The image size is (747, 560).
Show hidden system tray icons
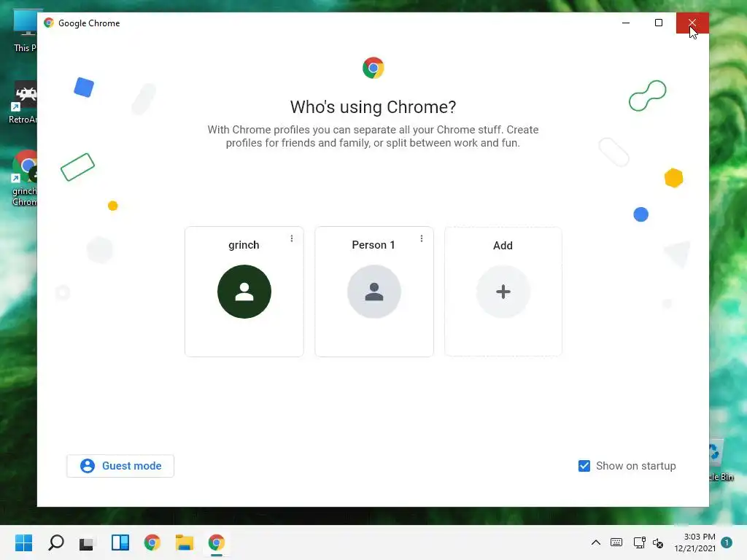coord(595,542)
